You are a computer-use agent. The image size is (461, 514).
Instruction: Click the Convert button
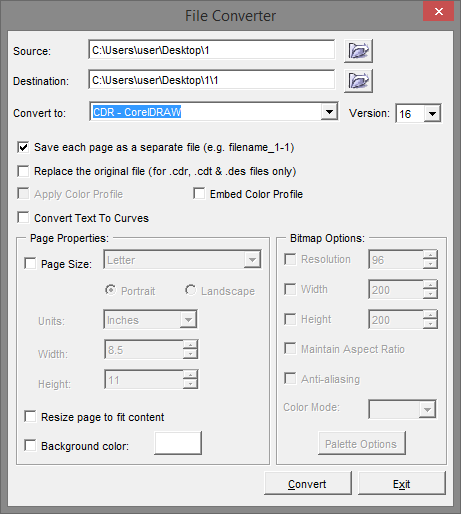coord(308,483)
